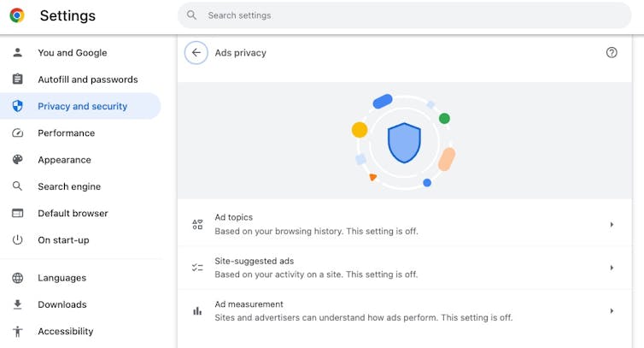Viewport: 644px width, 348px height.
Task: Open the help question mark icon
Action: (x=612, y=53)
